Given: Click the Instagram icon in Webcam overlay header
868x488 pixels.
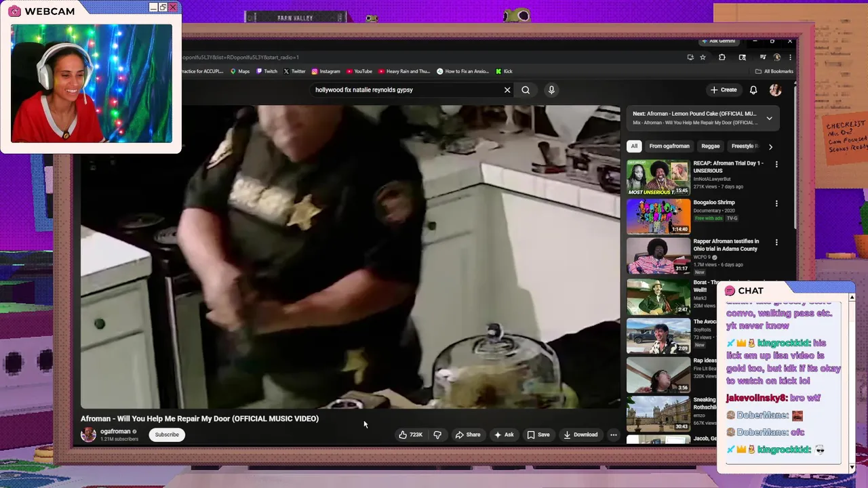Looking at the screenshot, I should pos(14,12).
